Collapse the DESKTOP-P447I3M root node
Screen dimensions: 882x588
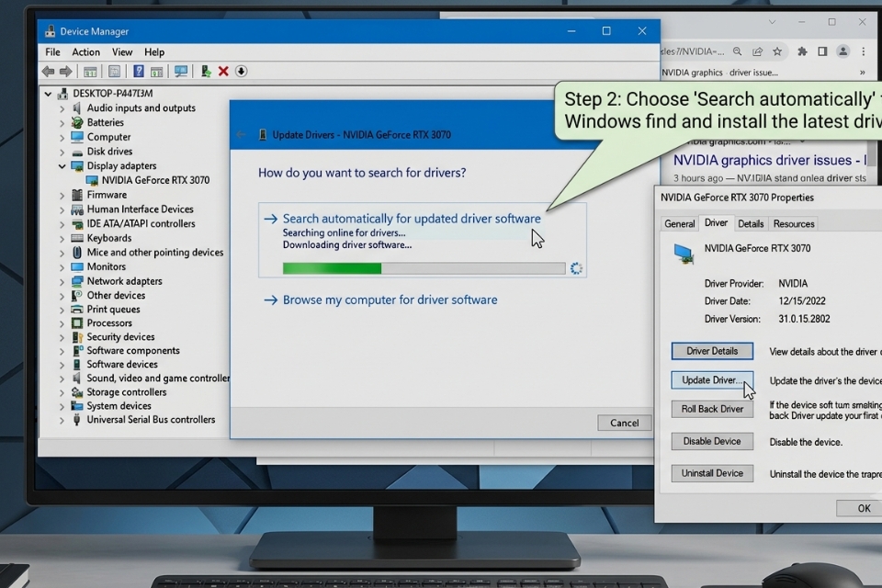point(48,94)
